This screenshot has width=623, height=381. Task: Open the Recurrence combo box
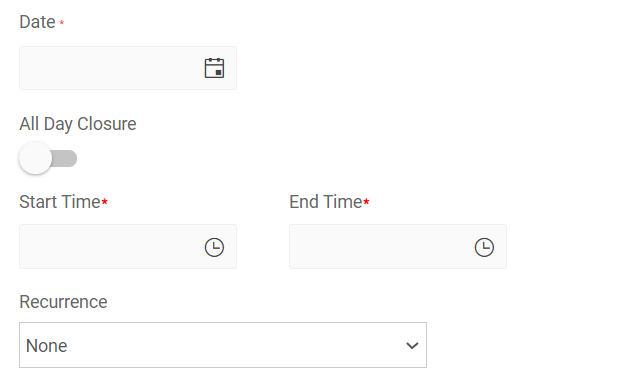point(223,345)
